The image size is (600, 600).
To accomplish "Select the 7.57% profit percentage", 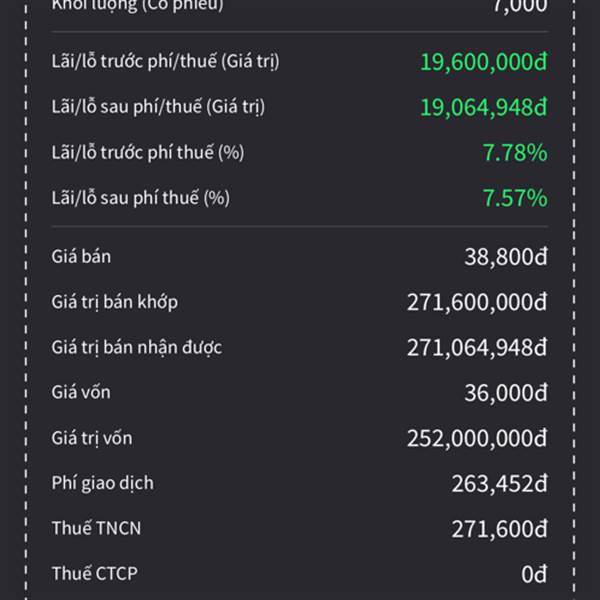I will coord(514,198).
